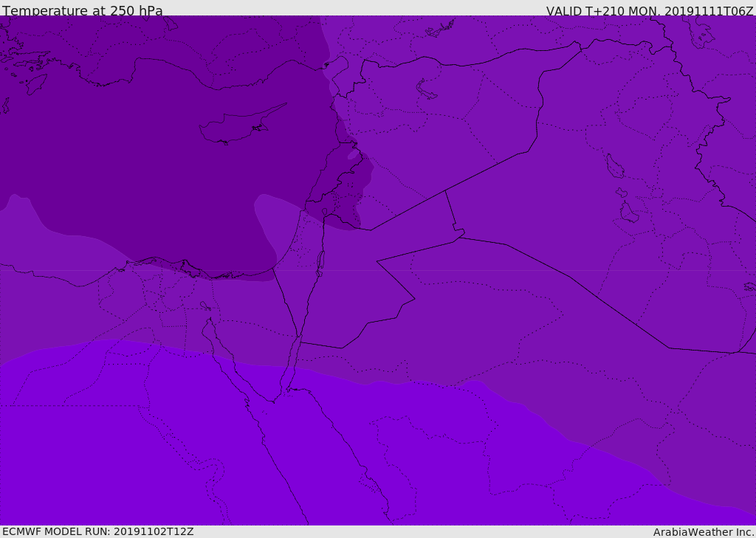Viewport: 756px width, 538px height.
Task: Click the 'ArabiaWeather Inc.' credit text
Action: (x=704, y=532)
